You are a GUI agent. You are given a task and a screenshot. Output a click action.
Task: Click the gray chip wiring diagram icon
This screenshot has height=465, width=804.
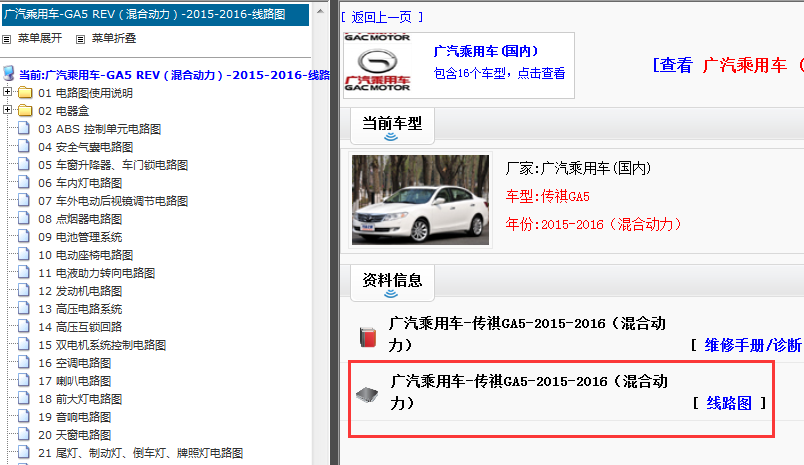367,394
